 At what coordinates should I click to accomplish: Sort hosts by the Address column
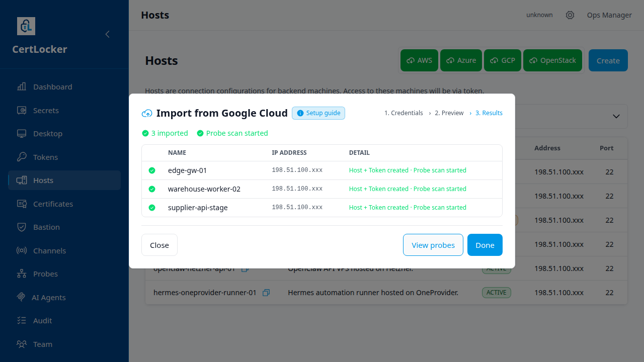coord(547,148)
